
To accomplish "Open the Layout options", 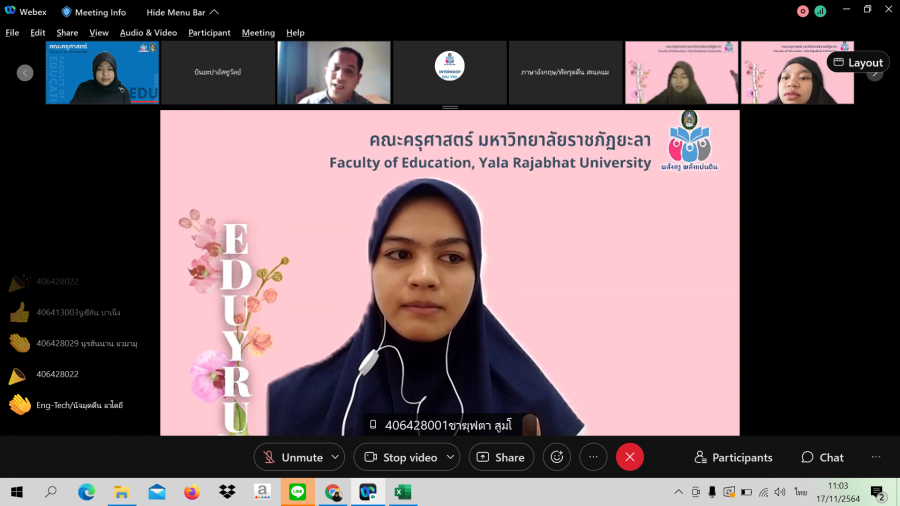I will pyautogui.click(x=857, y=62).
